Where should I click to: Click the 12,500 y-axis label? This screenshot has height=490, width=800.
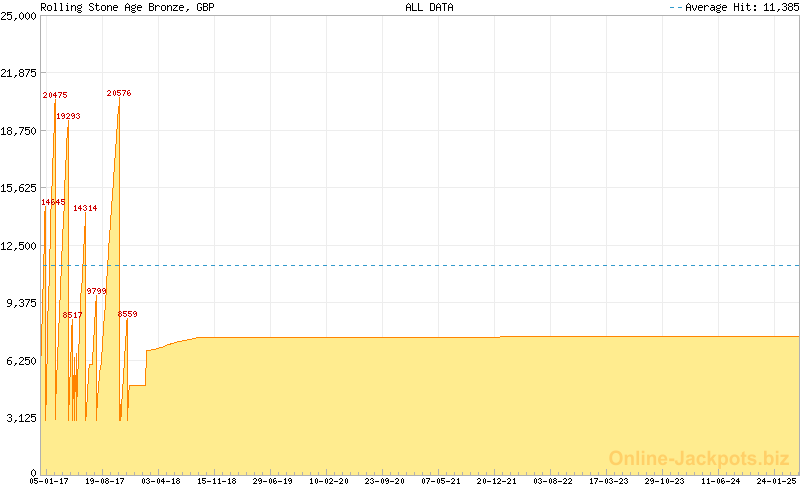(19, 246)
